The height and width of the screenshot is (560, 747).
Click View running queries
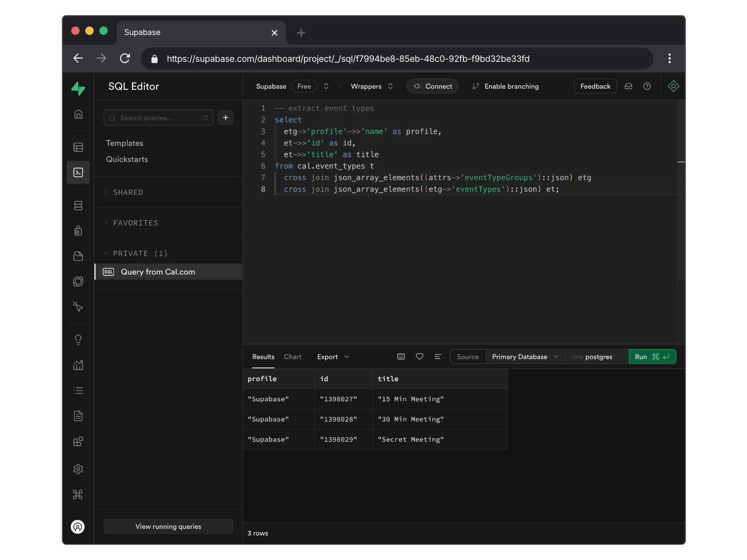click(168, 526)
